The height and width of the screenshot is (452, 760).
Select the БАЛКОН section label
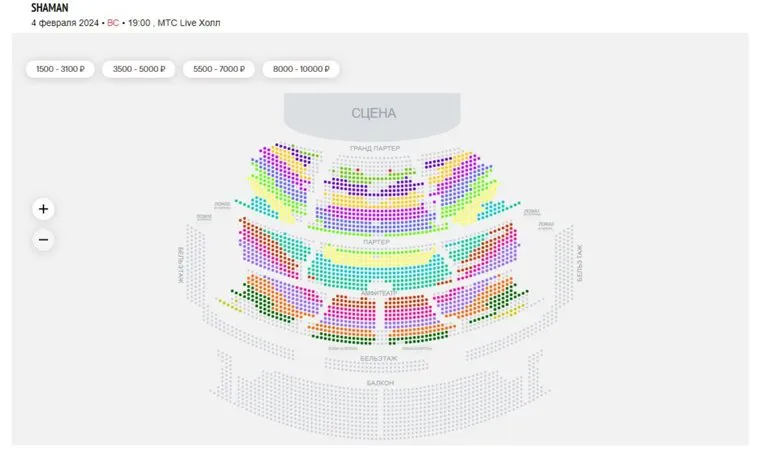[x=379, y=383]
